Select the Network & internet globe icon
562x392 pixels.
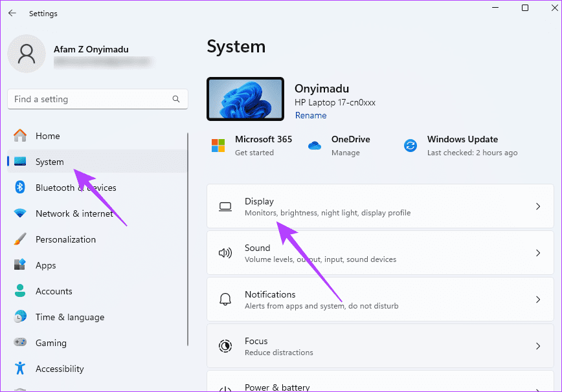[x=20, y=213]
